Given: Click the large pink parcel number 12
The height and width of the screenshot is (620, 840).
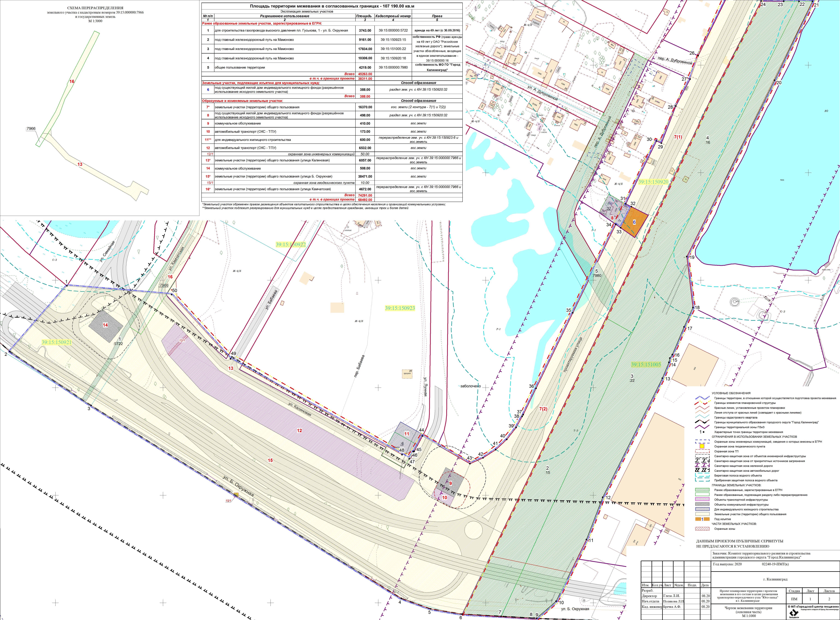Looking at the screenshot, I should (299, 430).
